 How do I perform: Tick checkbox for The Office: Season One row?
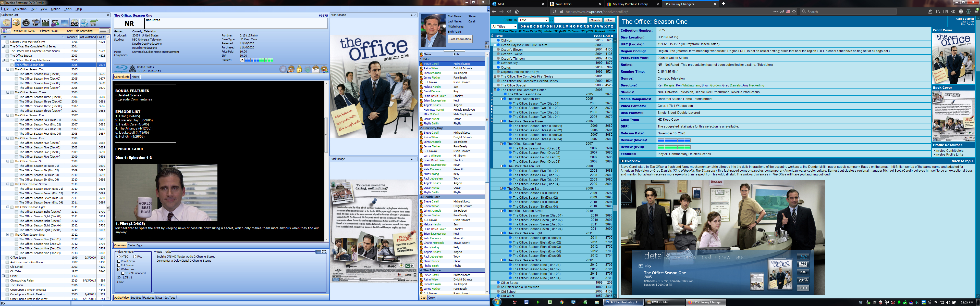point(12,65)
